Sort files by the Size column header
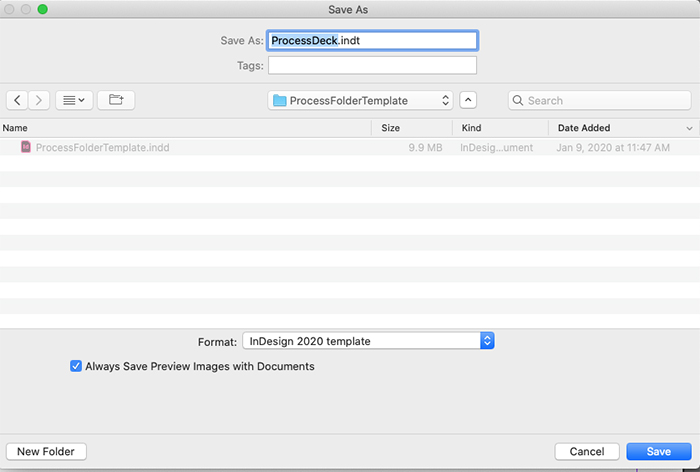 coord(391,128)
